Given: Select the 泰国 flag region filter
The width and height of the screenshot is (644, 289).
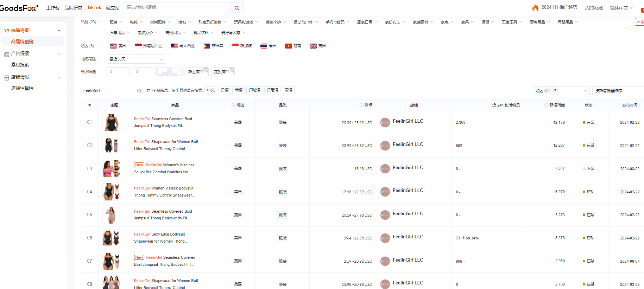Looking at the screenshot, I should (268, 46).
